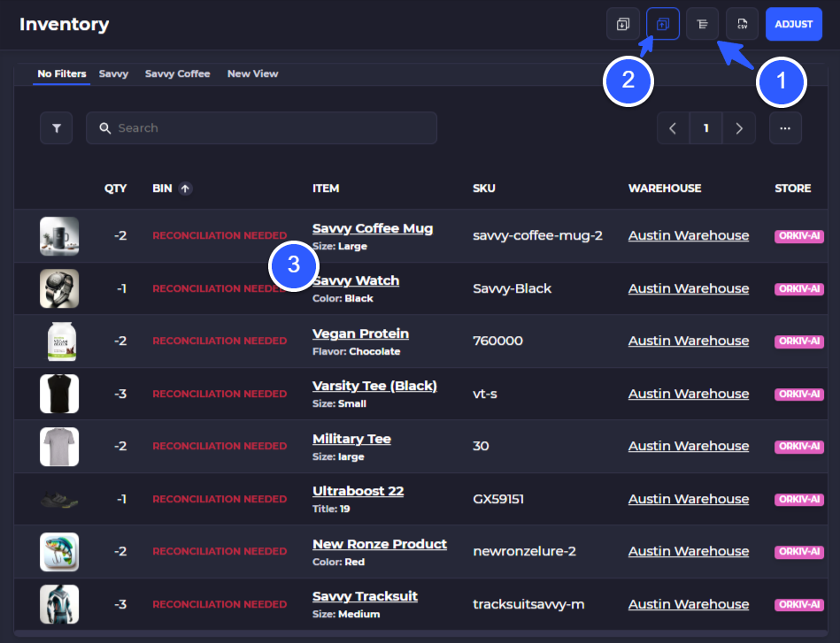Open the Savvy Watch item link
The height and width of the screenshot is (643, 840).
click(x=356, y=280)
